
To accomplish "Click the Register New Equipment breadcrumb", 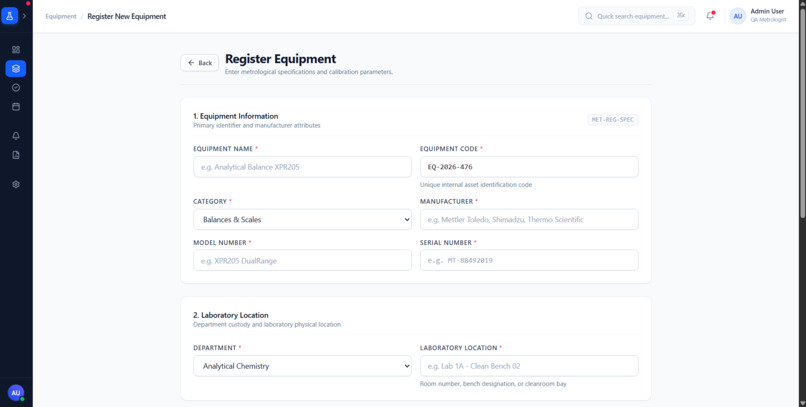I will coord(126,16).
